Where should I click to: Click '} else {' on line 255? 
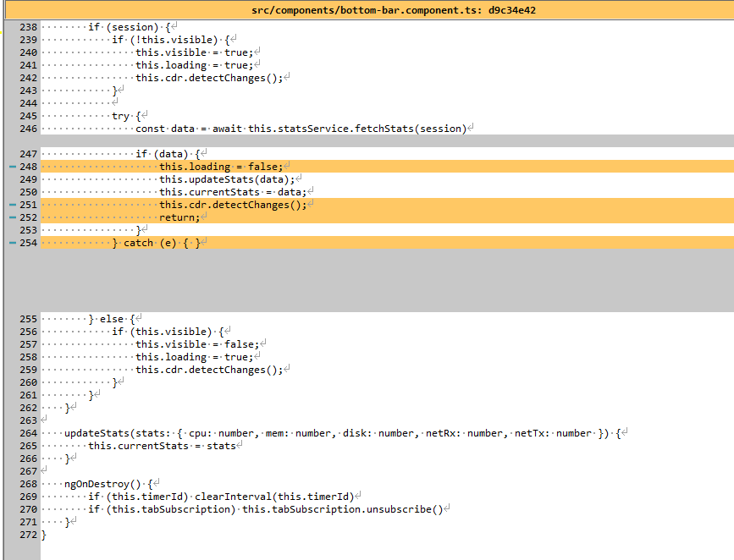pyautogui.click(x=112, y=319)
